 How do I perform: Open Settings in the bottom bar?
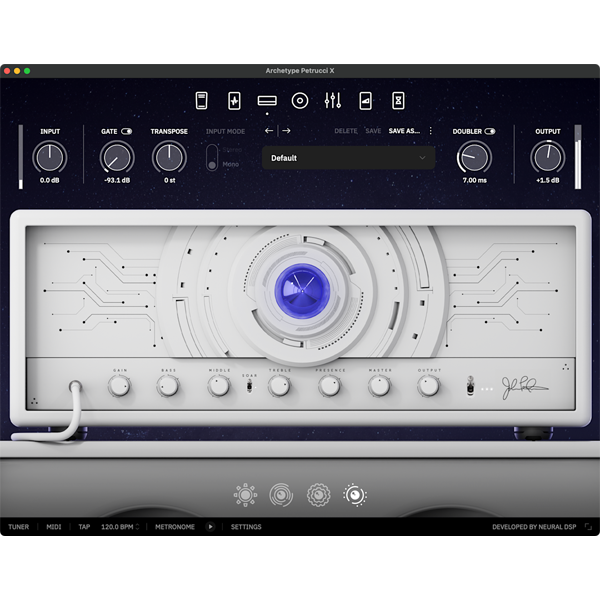coord(246,527)
